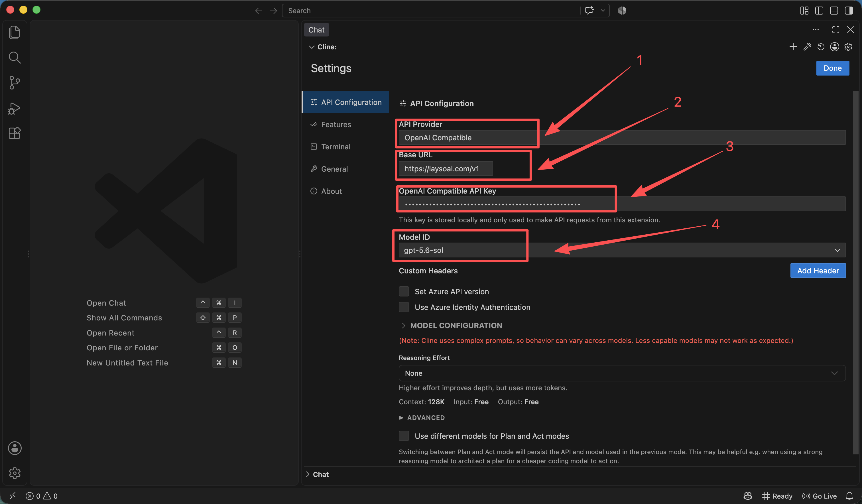862x504 pixels.
Task: Toggle the bottom panel
Action: (x=834, y=11)
